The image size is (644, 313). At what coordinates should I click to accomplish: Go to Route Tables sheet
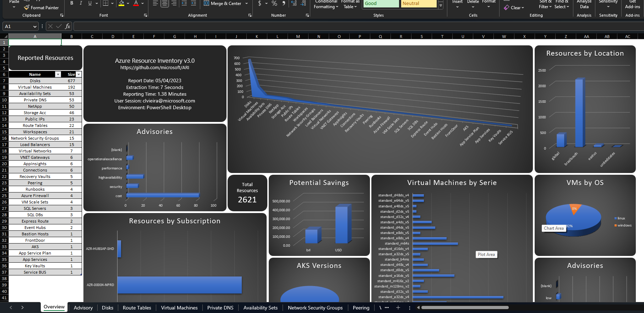coord(137,308)
